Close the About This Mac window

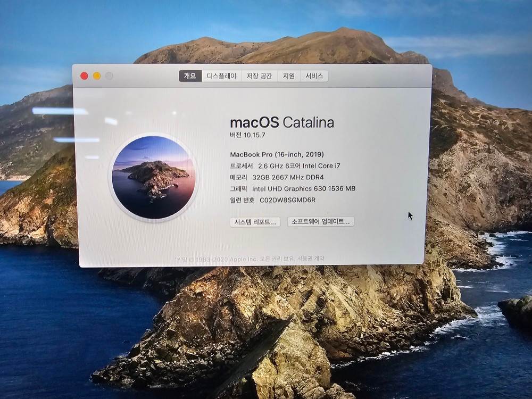[x=84, y=76]
